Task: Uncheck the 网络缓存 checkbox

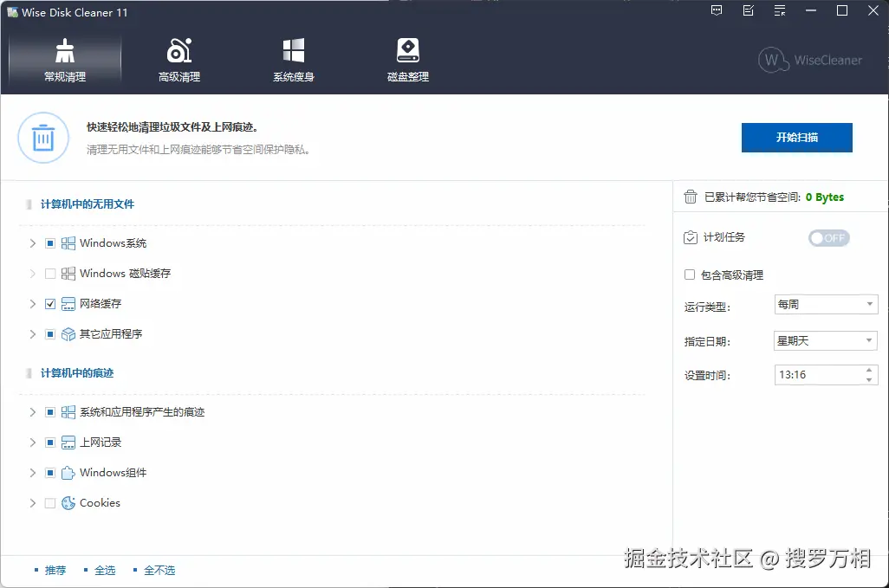Action: 50,304
